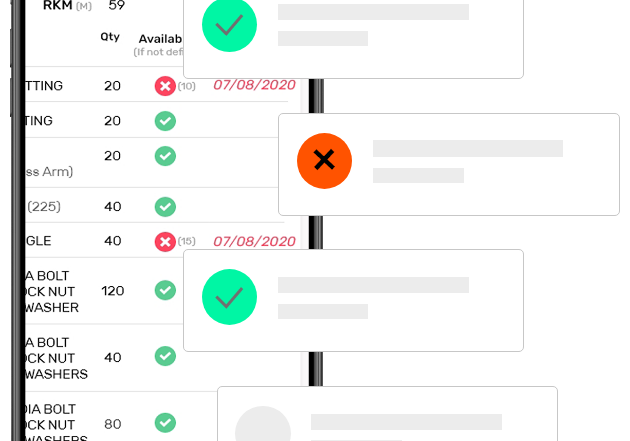Open the 07/08/2020 date in TTING row

[254, 85]
